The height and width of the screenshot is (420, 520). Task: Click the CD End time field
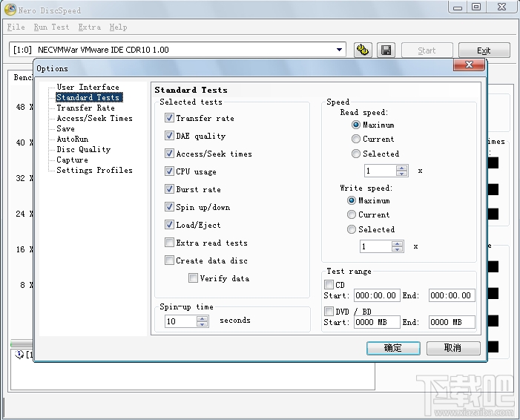tap(452, 295)
